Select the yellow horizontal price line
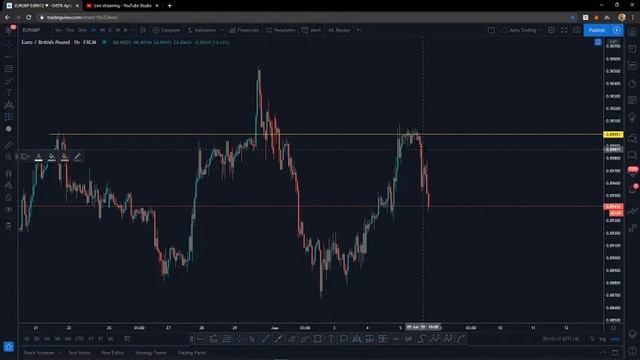 [x=327, y=134]
